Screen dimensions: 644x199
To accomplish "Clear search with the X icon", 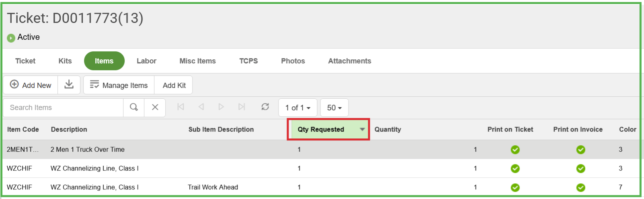I will [x=155, y=107].
